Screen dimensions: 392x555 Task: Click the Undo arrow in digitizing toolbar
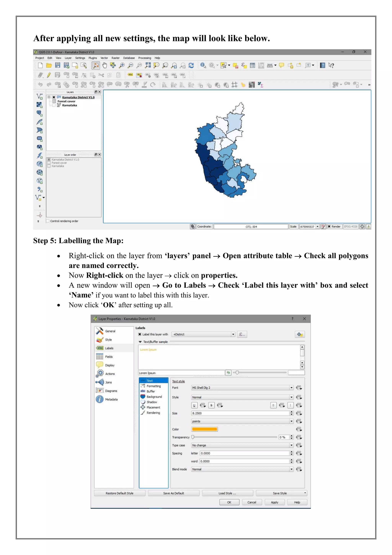coord(40,85)
